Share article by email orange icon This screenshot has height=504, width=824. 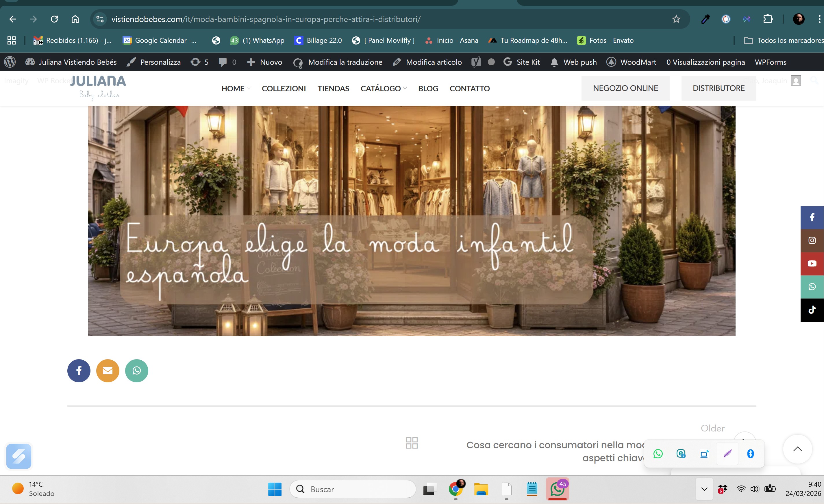pos(108,370)
